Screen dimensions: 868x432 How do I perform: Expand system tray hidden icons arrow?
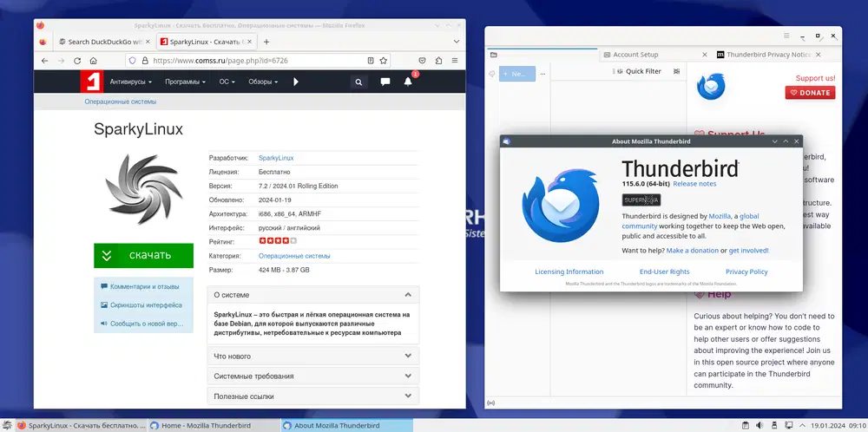pyautogui.click(x=802, y=425)
